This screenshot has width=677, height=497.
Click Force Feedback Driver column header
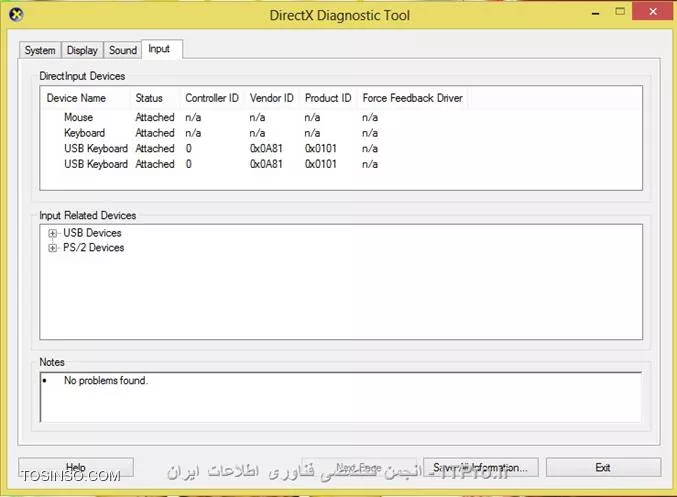[412, 98]
